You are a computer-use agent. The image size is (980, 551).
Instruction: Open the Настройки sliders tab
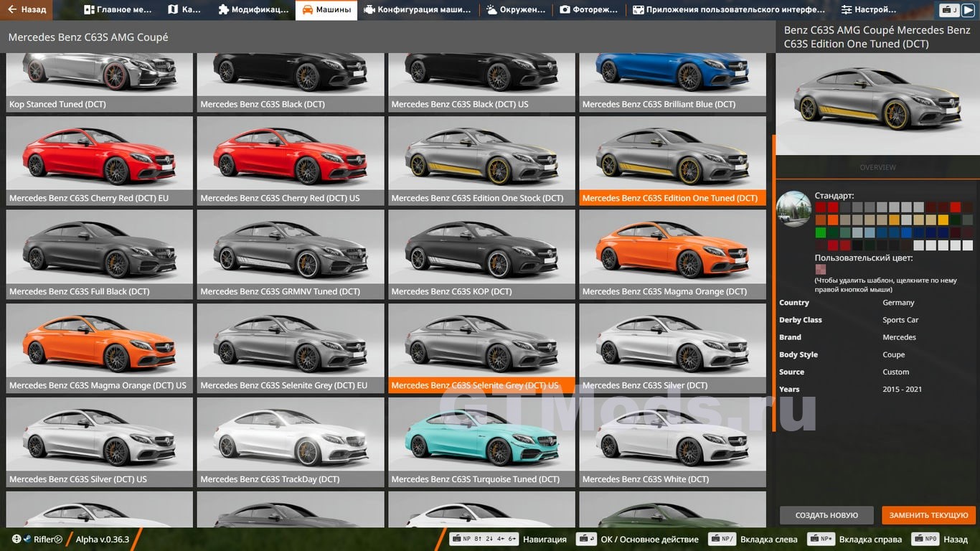[870, 10]
